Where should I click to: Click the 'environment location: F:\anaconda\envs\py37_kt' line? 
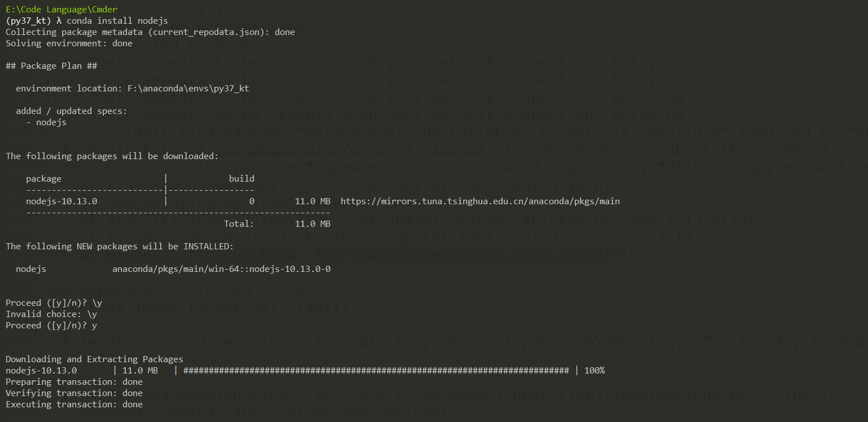click(x=133, y=89)
